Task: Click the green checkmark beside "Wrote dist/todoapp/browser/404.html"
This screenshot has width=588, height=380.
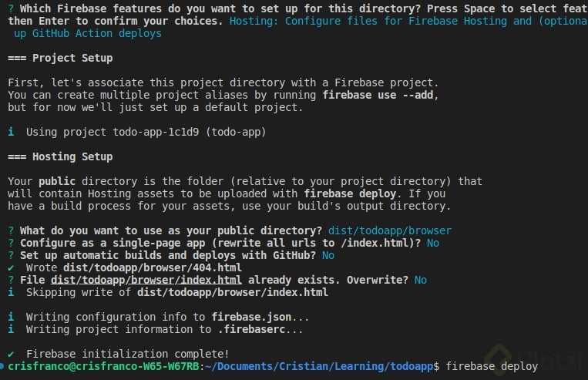Action: click(11, 267)
